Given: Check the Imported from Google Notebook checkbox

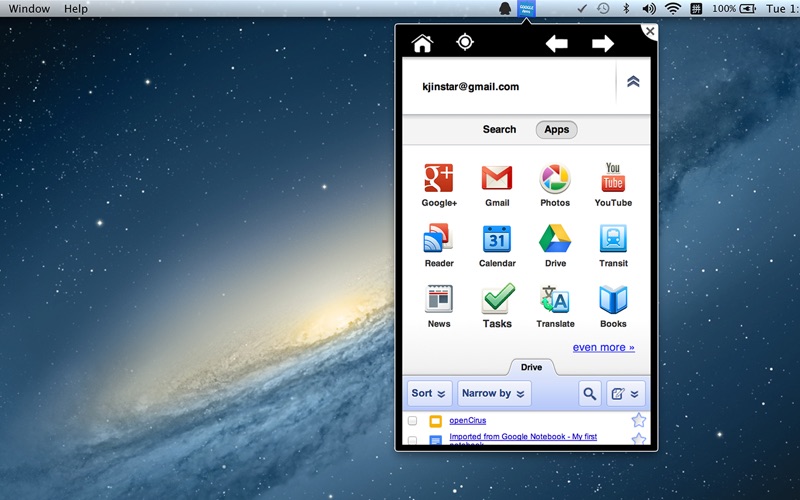Looking at the screenshot, I should [412, 440].
